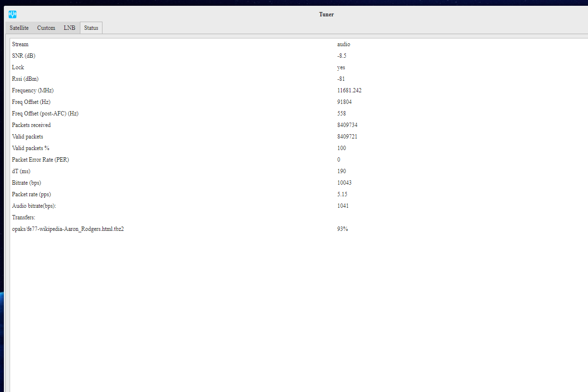The image size is (588, 392).
Task: Click the transfer progress value 93%
Action: (343, 229)
